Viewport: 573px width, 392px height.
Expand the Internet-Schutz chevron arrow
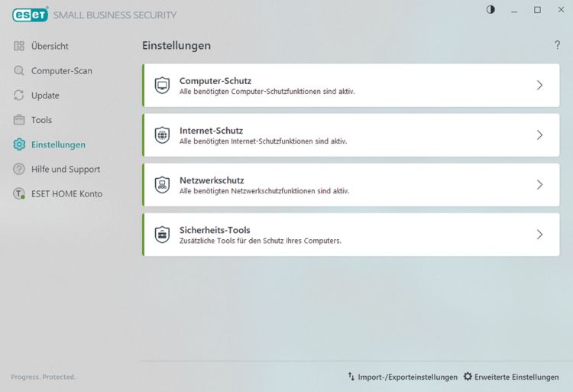click(539, 135)
